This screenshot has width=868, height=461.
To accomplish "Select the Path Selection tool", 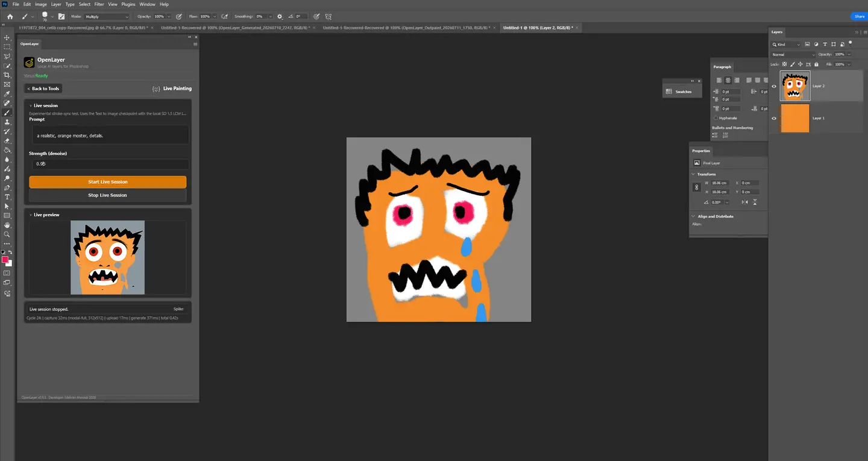I will click(7, 206).
